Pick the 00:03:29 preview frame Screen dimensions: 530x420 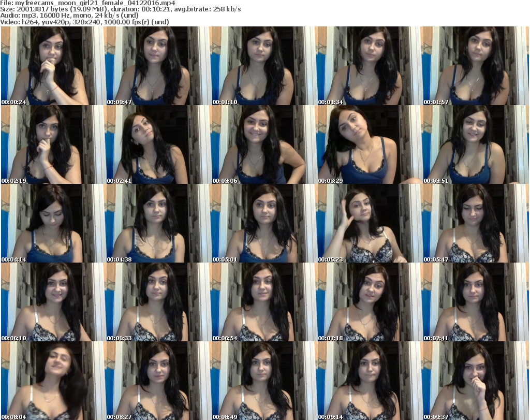click(370, 144)
